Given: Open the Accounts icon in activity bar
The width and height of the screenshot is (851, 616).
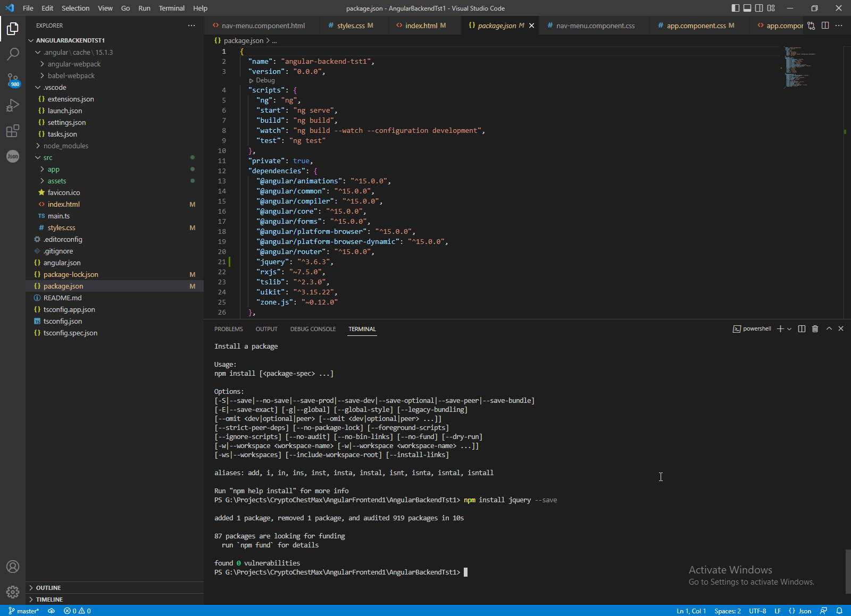Looking at the screenshot, I should pos(13,567).
